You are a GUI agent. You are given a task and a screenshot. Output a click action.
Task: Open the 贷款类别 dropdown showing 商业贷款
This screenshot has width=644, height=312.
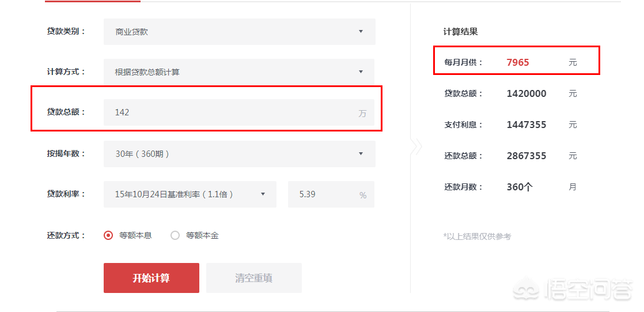coord(239,32)
